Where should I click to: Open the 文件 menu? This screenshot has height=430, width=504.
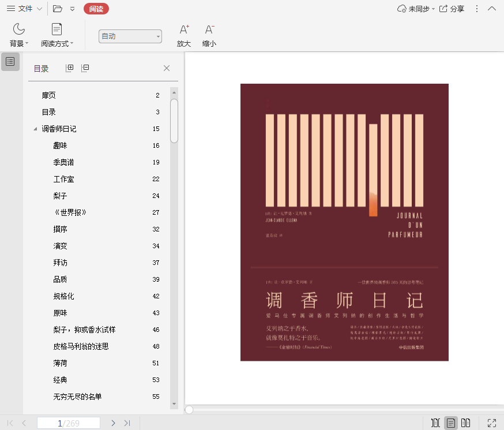point(24,9)
